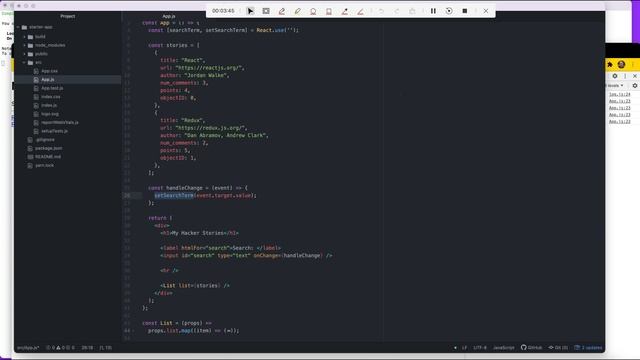Close the recording toolbar
This screenshot has width=640, height=360.
point(486,11)
